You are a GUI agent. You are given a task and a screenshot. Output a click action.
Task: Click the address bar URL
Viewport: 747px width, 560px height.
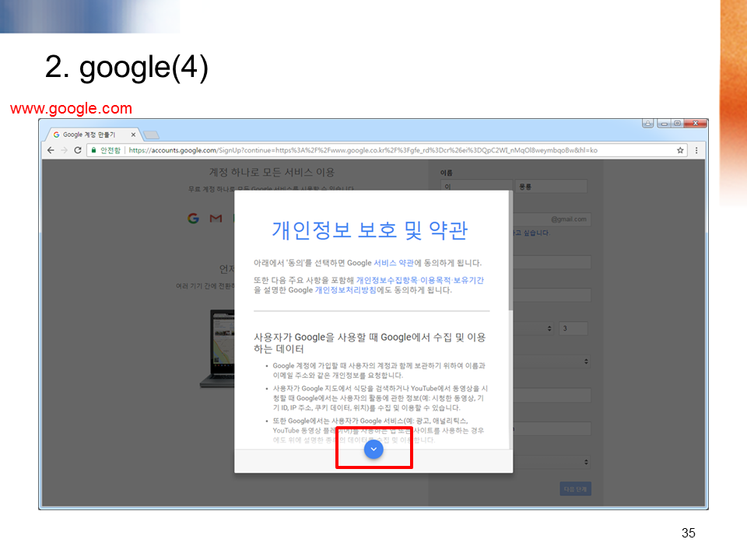(363, 150)
